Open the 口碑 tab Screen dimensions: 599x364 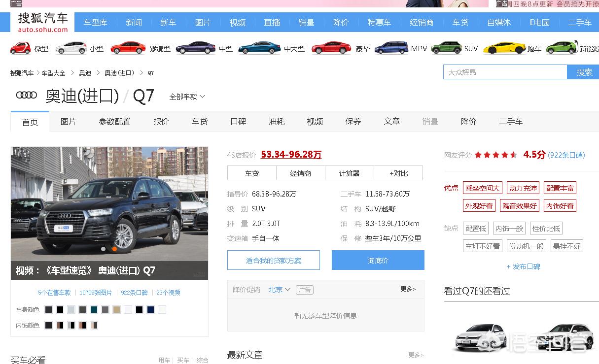click(x=238, y=121)
